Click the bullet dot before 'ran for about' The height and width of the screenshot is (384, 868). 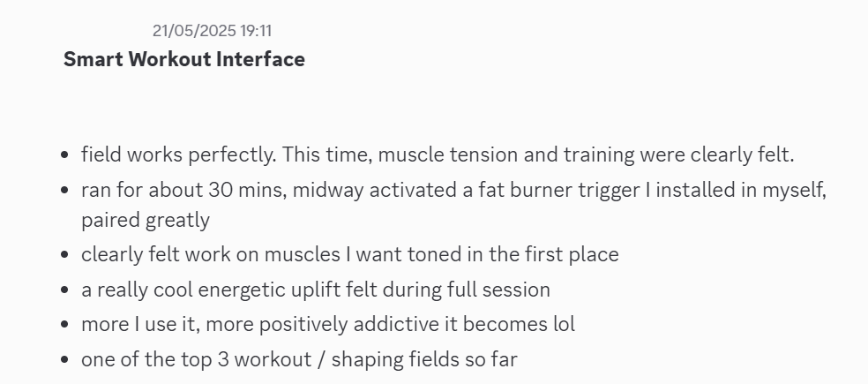coord(64,191)
